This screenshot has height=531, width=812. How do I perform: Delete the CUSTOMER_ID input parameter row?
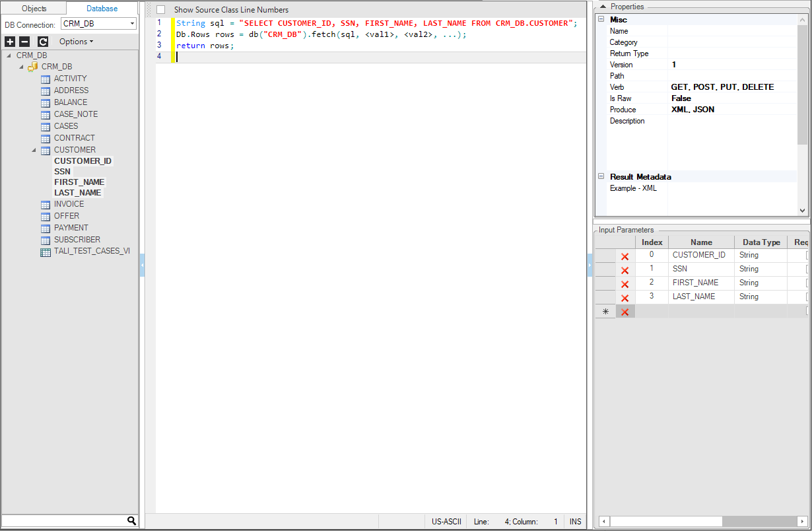tap(625, 256)
